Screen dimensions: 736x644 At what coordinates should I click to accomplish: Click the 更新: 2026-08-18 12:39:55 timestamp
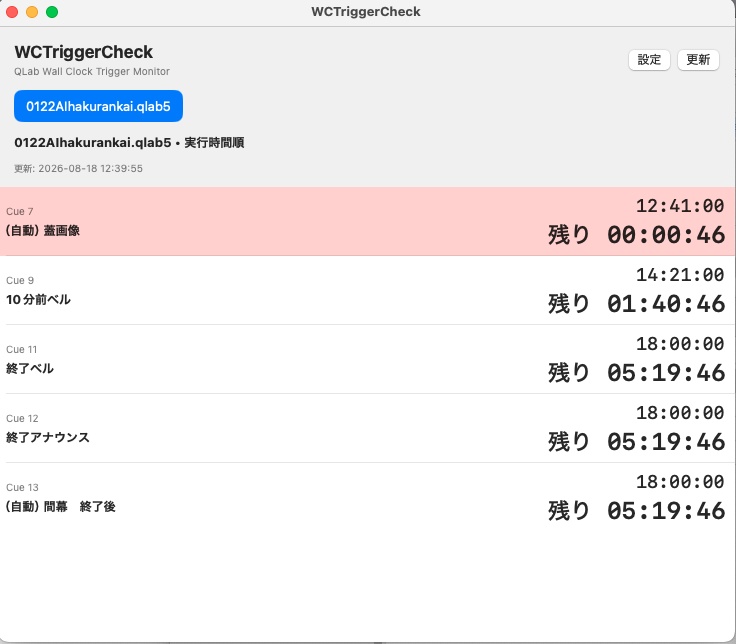78,169
